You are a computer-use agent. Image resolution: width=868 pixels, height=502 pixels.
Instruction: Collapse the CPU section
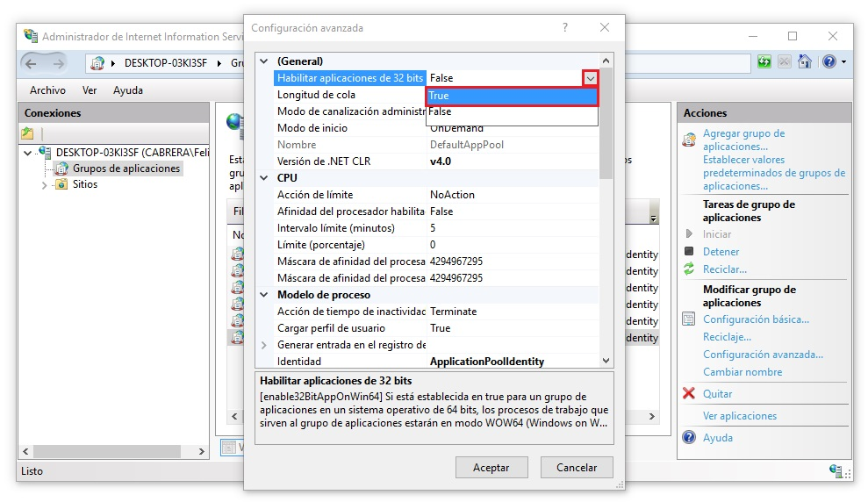tap(264, 178)
